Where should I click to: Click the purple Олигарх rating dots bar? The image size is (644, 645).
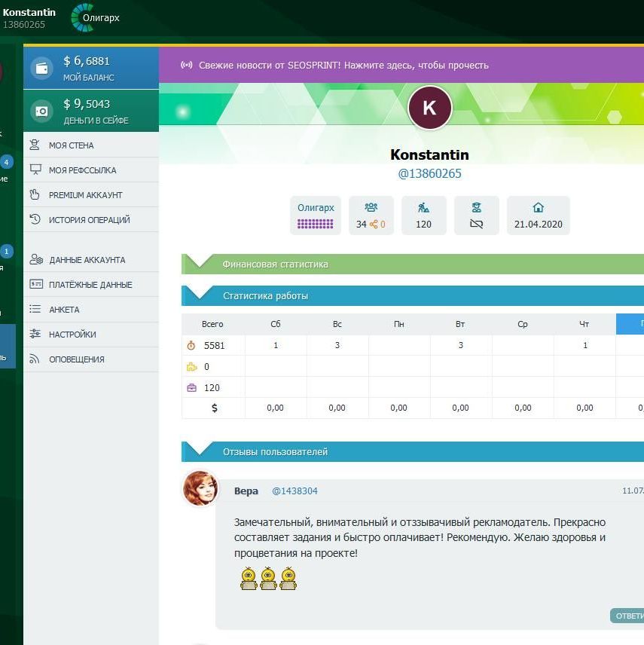tap(316, 225)
